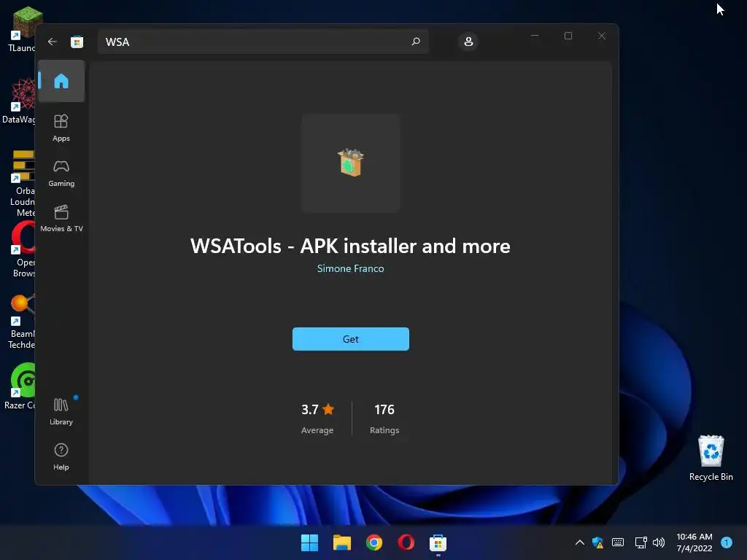Viewport: 747px width, 560px height.
Task: Select the DataWagon desktop shortcut
Action: pos(18,101)
